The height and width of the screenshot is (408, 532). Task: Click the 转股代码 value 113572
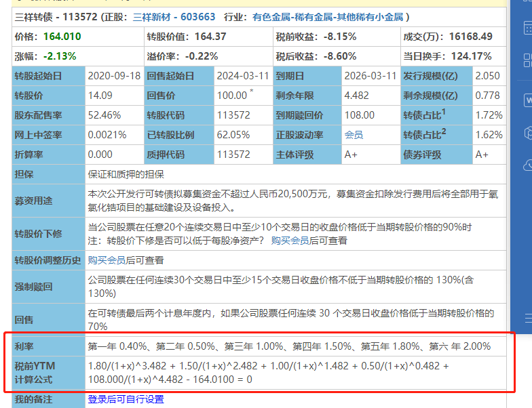234,115
